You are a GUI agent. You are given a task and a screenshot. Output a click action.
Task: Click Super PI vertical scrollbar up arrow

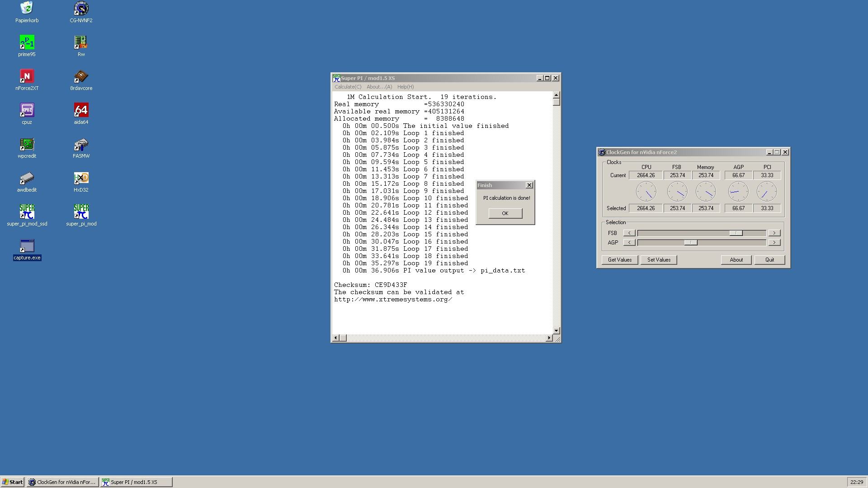coord(557,95)
